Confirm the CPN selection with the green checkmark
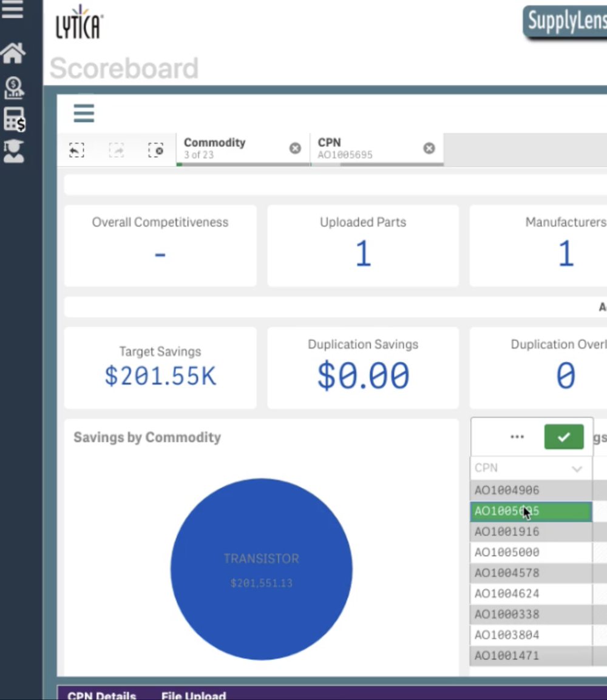The image size is (607, 700). point(565,437)
